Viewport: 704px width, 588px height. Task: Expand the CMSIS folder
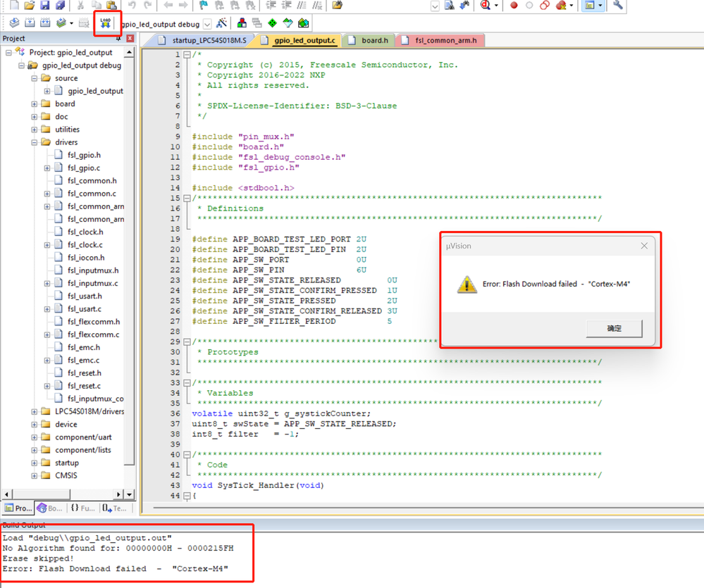click(x=34, y=475)
